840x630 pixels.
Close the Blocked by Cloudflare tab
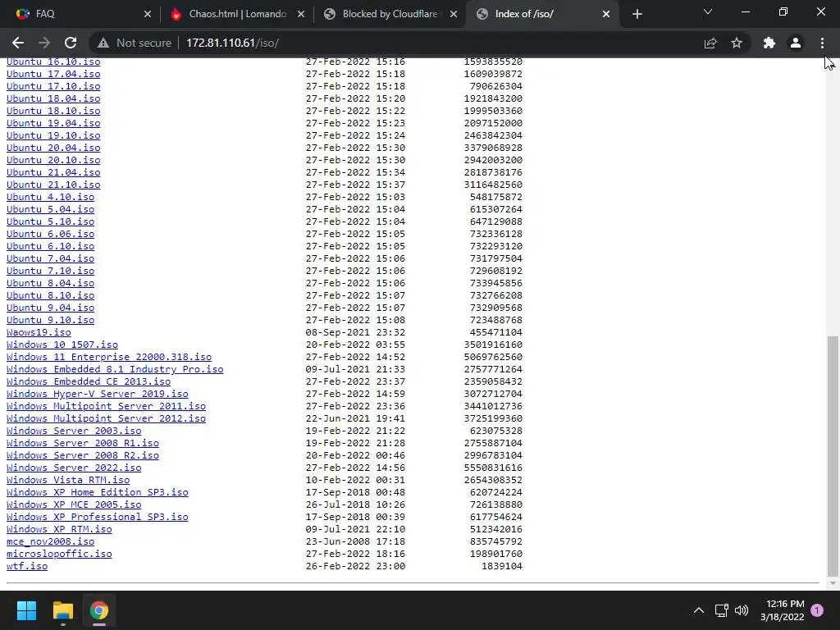click(x=454, y=14)
